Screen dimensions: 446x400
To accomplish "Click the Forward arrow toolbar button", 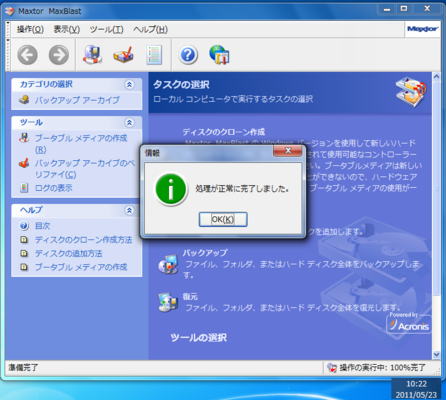I will click(x=59, y=55).
